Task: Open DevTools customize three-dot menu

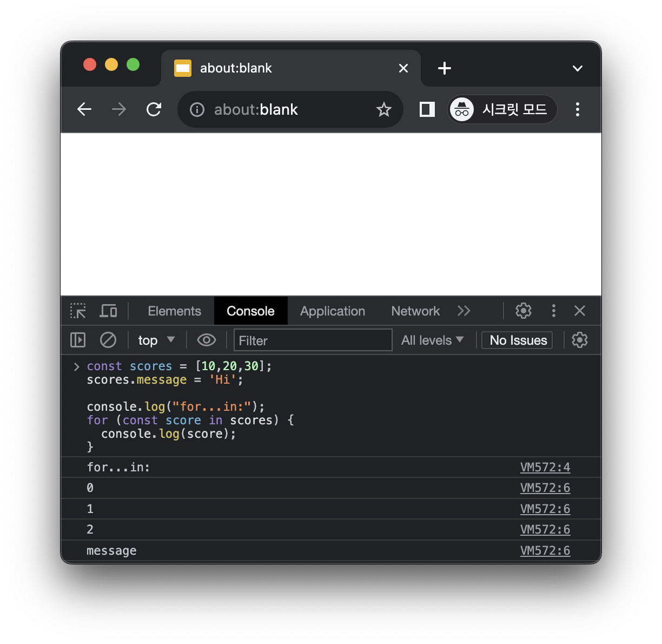Action: click(x=553, y=311)
